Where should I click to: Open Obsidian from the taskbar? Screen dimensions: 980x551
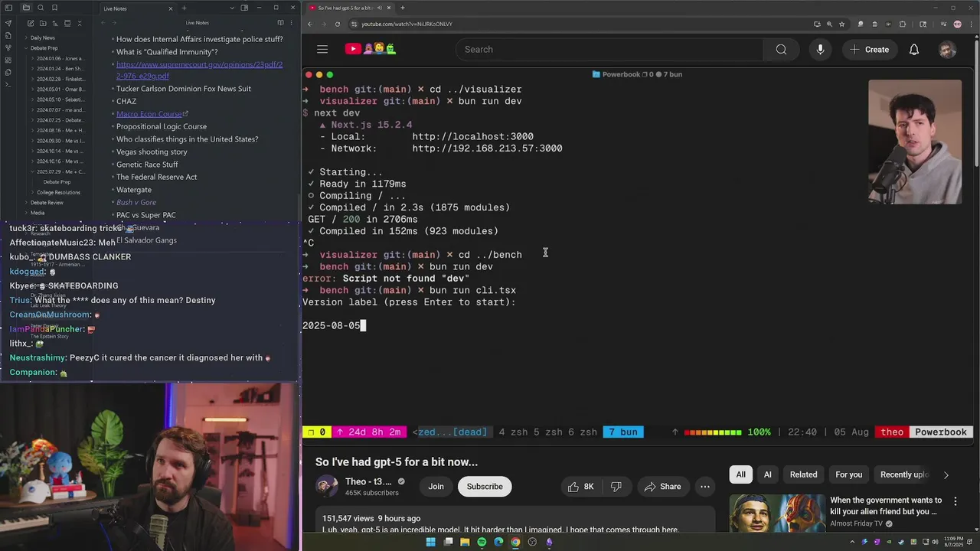[x=549, y=542]
